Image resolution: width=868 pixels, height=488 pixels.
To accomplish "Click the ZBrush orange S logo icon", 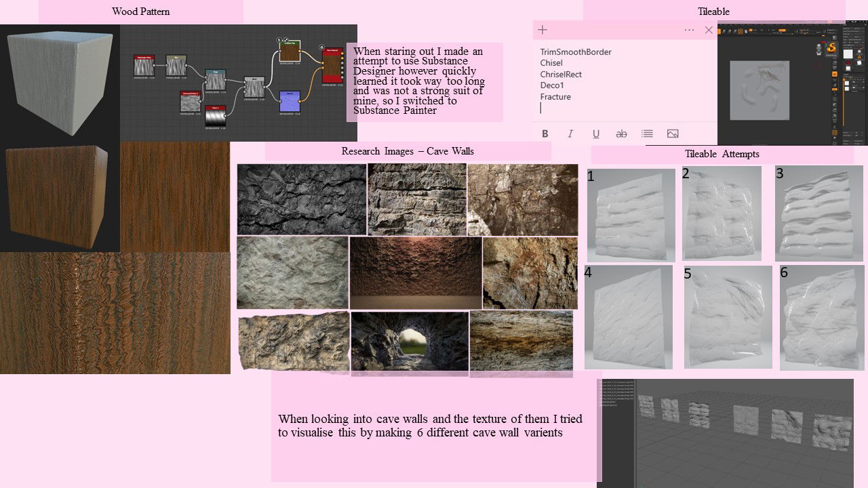I will (831, 47).
